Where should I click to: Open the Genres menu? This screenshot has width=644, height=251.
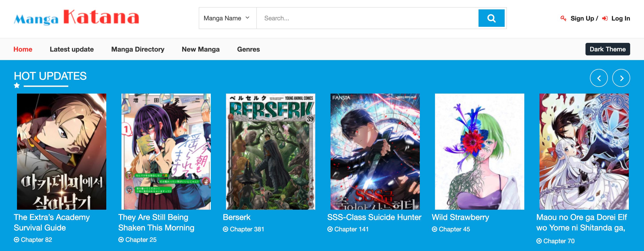[248, 49]
